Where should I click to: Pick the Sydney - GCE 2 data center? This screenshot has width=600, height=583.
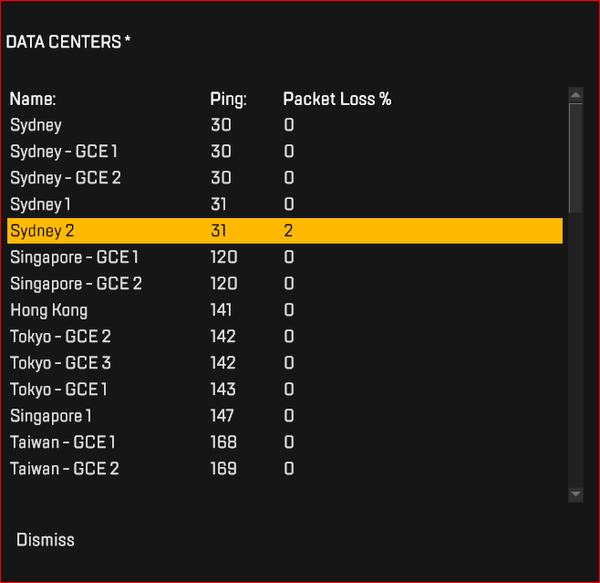(65, 178)
